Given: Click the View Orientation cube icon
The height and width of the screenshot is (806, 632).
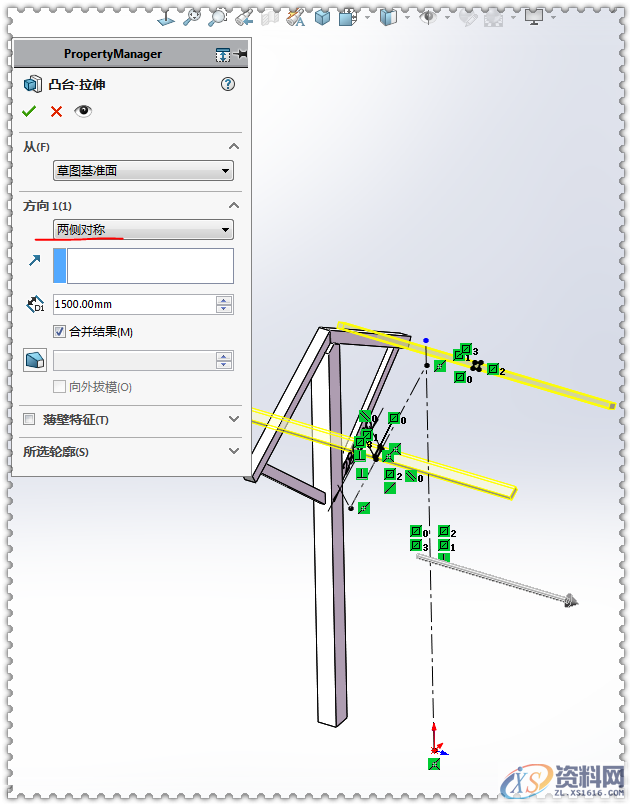Looking at the screenshot, I should [x=322, y=17].
